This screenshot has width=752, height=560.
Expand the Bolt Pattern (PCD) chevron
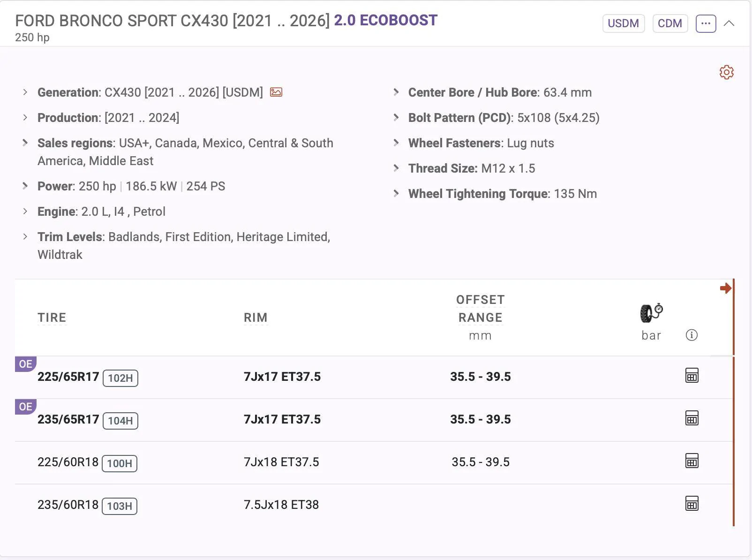(x=397, y=118)
